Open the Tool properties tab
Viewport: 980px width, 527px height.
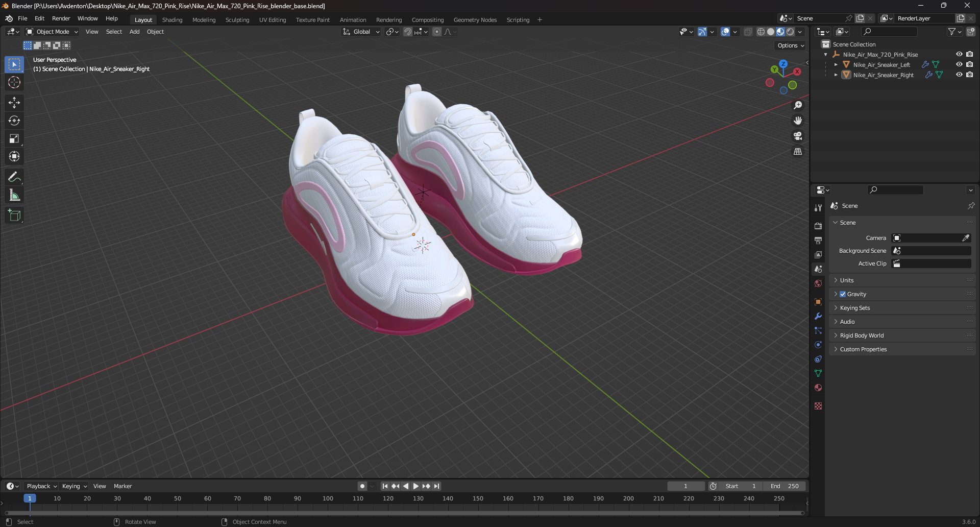point(818,207)
